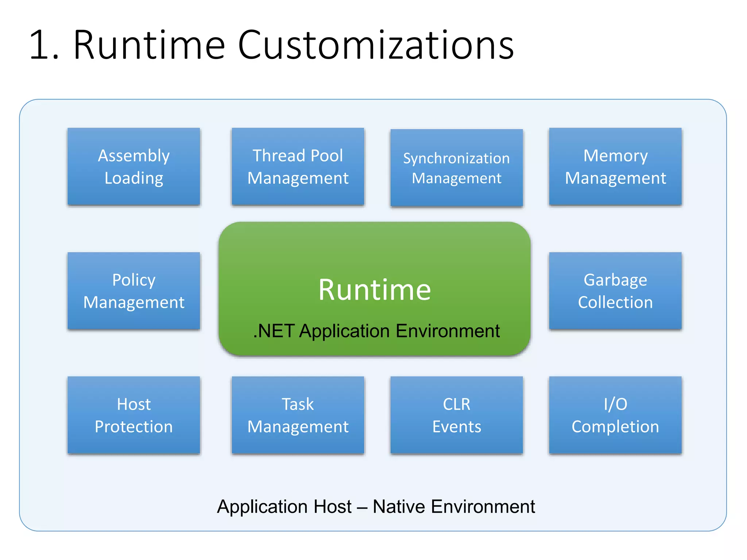The height and width of the screenshot is (560, 747).
Task: Click the Policy Management box
Action: click(x=134, y=291)
